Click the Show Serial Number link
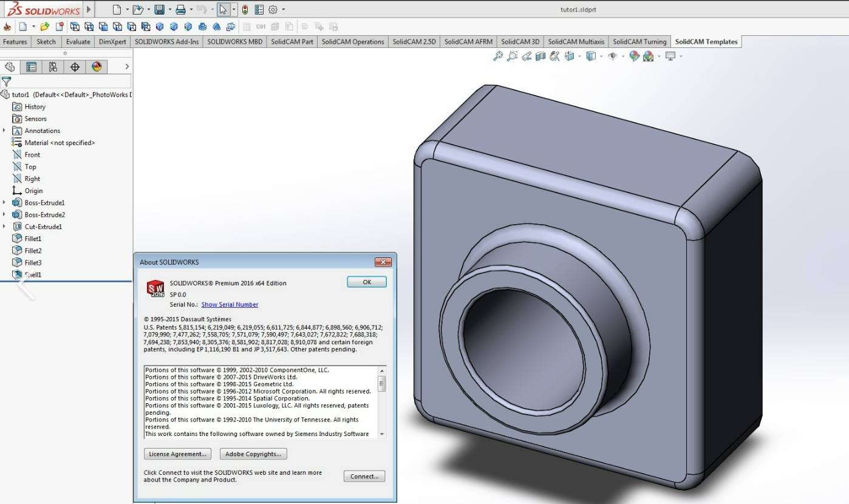Screen dimensions: 849x504 tap(230, 305)
